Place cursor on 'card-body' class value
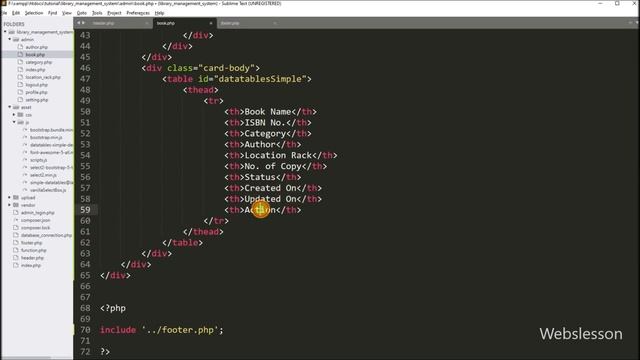The width and height of the screenshot is (640, 360). point(226,68)
